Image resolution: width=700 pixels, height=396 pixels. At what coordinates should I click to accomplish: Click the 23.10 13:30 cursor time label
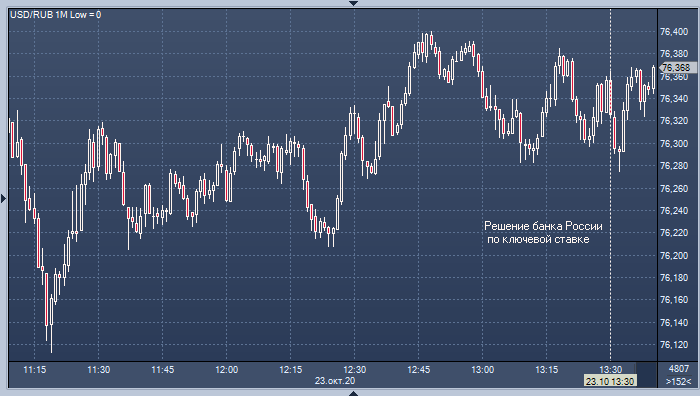[610, 381]
